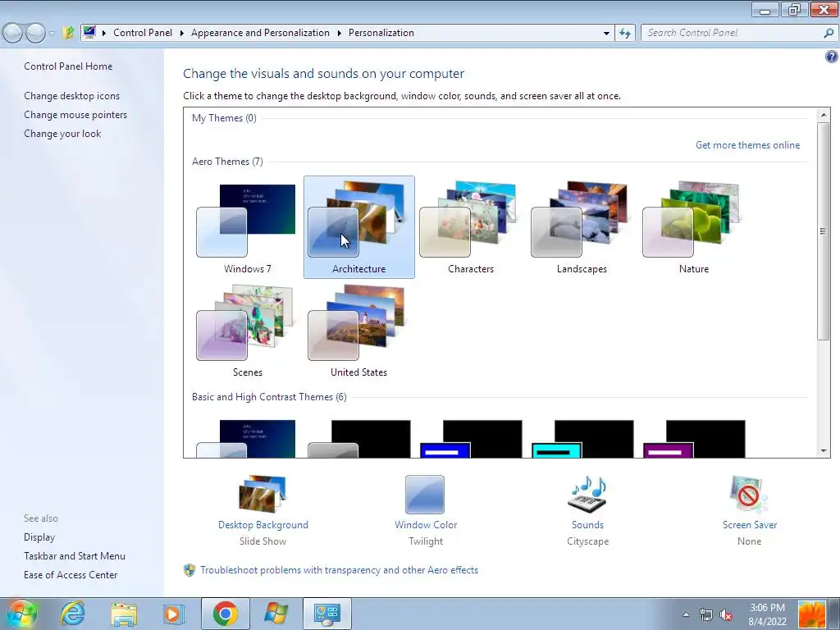The width and height of the screenshot is (840, 630).
Task: Click Change your look link
Action: pyautogui.click(x=62, y=134)
